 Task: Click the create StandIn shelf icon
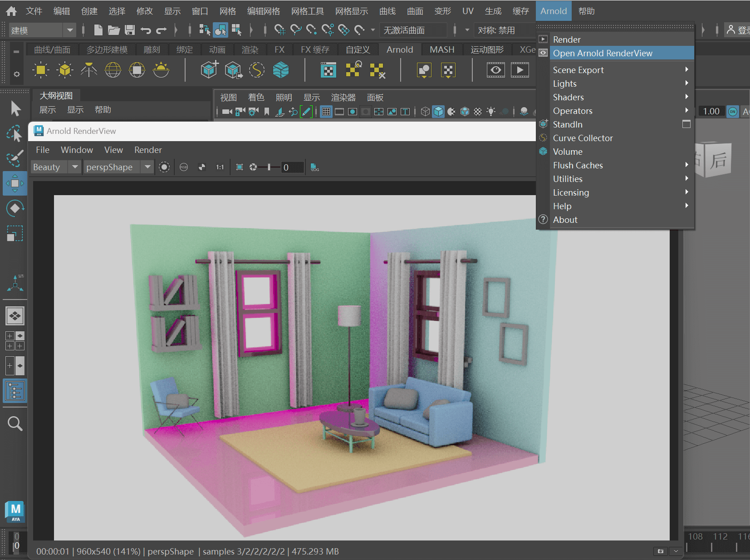coord(209,70)
